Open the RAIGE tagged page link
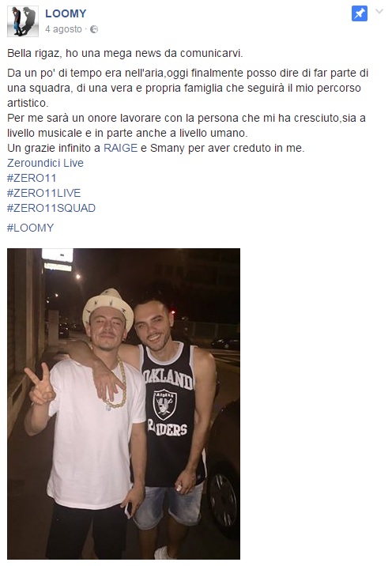392x566 pixels. (x=121, y=148)
